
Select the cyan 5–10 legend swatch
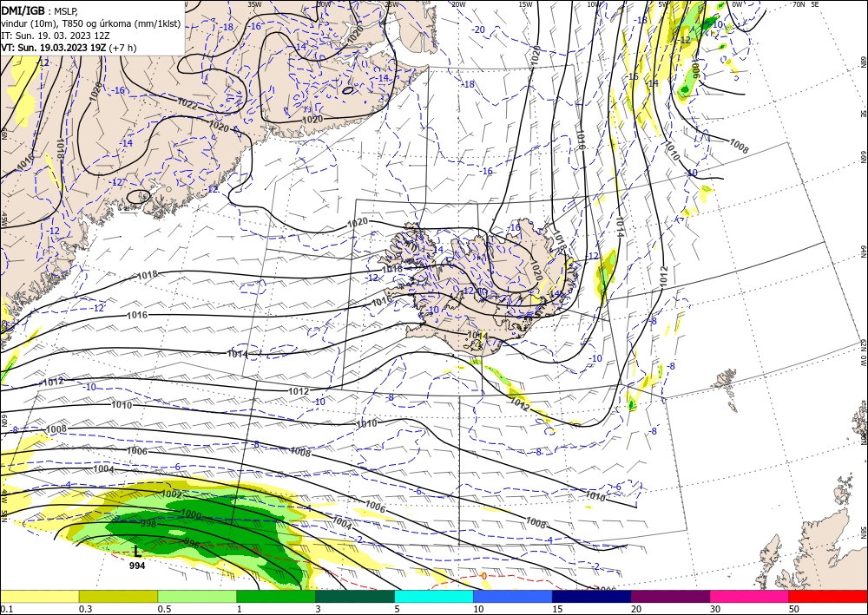tap(434, 596)
